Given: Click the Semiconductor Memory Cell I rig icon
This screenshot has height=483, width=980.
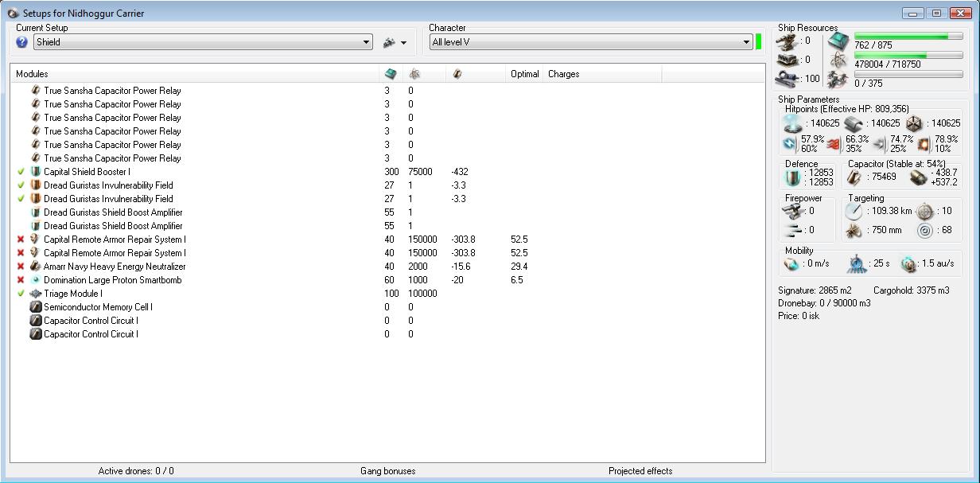Looking at the screenshot, I should (x=36, y=307).
